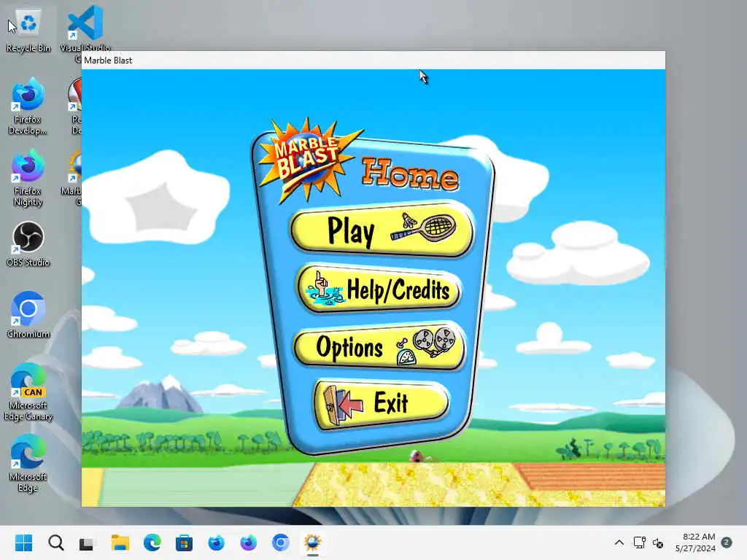
Task: Open File Explorer from the taskbar
Action: point(120,542)
